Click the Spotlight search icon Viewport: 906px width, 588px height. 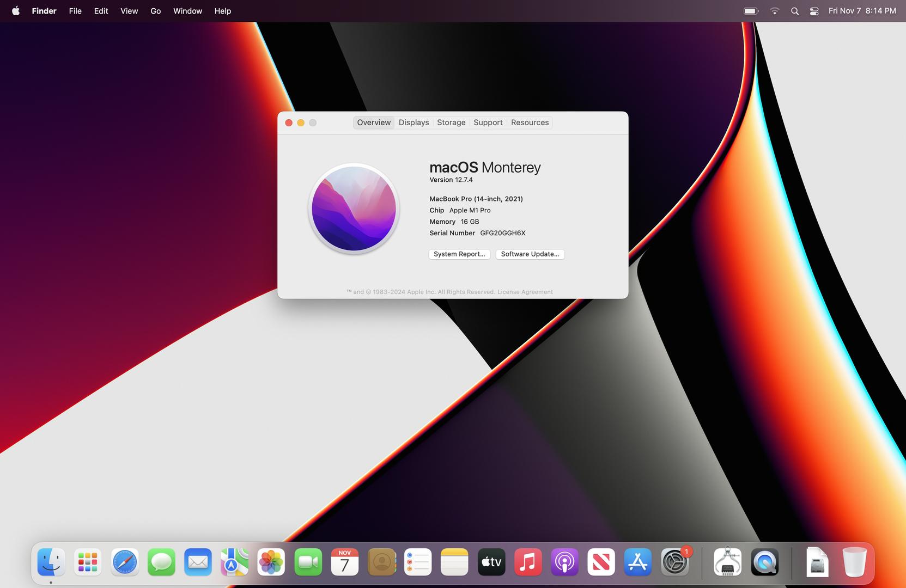tap(795, 11)
